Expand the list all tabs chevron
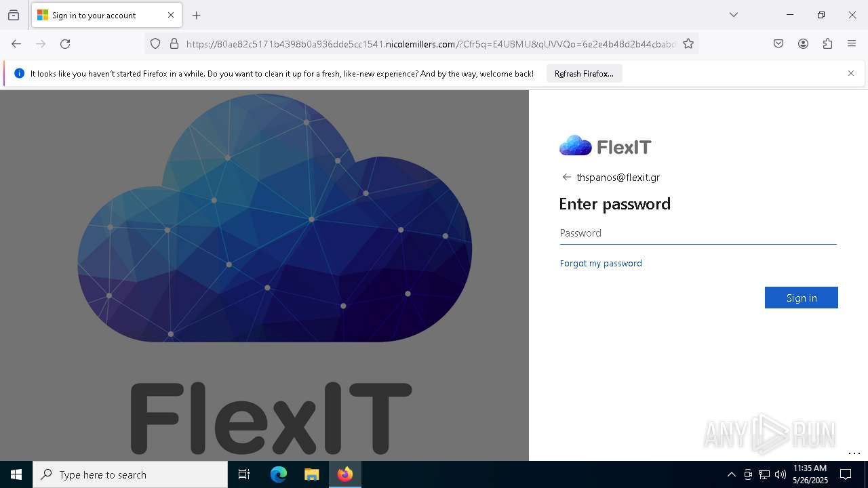 coord(734,15)
